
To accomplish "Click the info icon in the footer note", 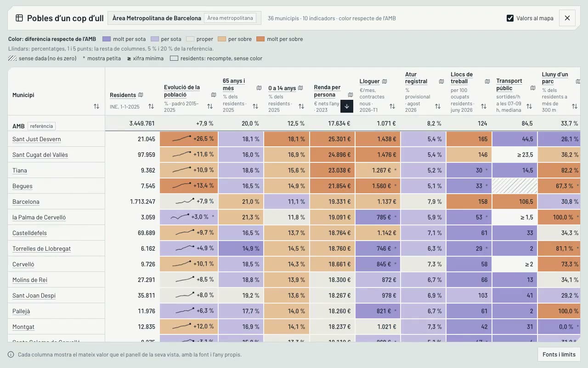I will [x=11, y=355].
